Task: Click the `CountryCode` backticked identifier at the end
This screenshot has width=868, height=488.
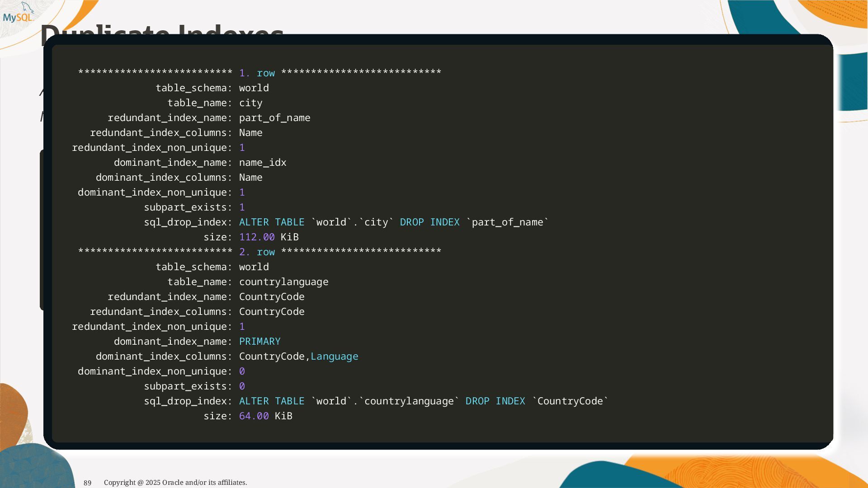Action: coord(570,401)
